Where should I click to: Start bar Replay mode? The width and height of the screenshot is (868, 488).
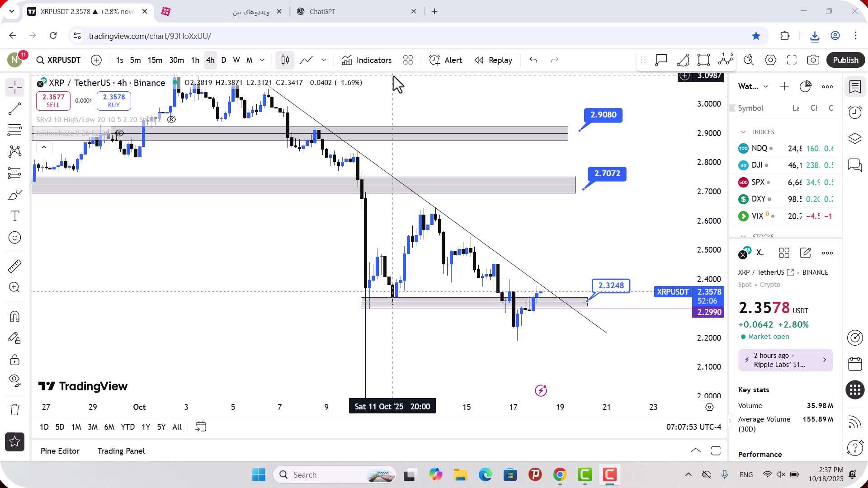pos(493,60)
